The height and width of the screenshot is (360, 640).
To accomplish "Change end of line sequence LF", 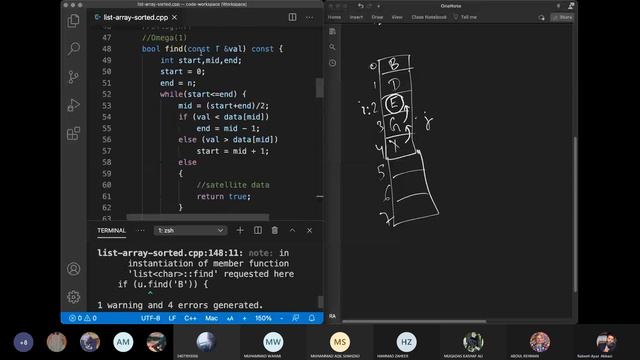I will (x=172, y=318).
